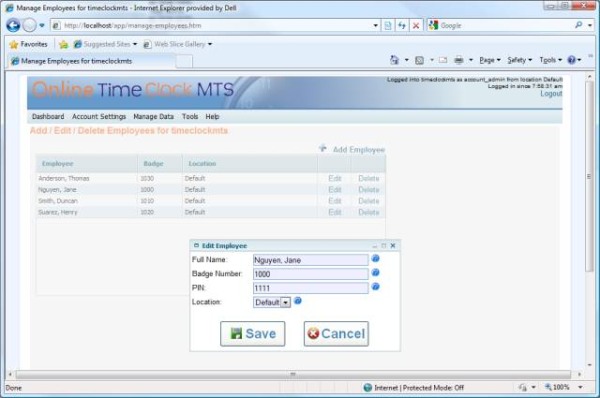The width and height of the screenshot is (600, 398).
Task: Click the Logout link
Action: pos(551,94)
